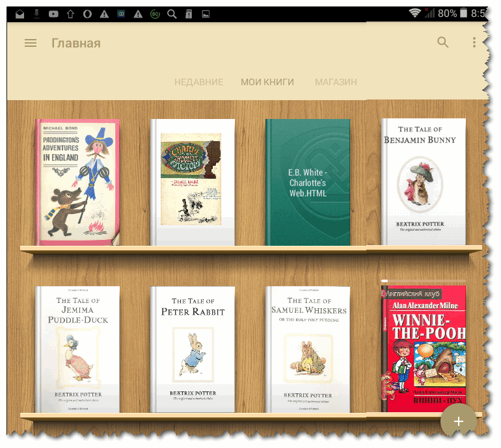Image resolution: width=501 pixels, height=448 pixels.
Task: Tap the SD card notification icon
Action: [189, 14]
